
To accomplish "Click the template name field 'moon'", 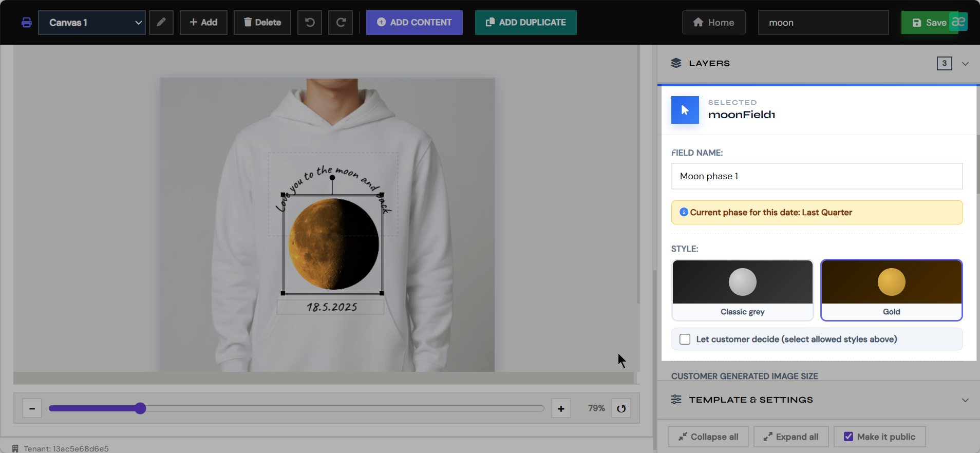I will pyautogui.click(x=823, y=23).
